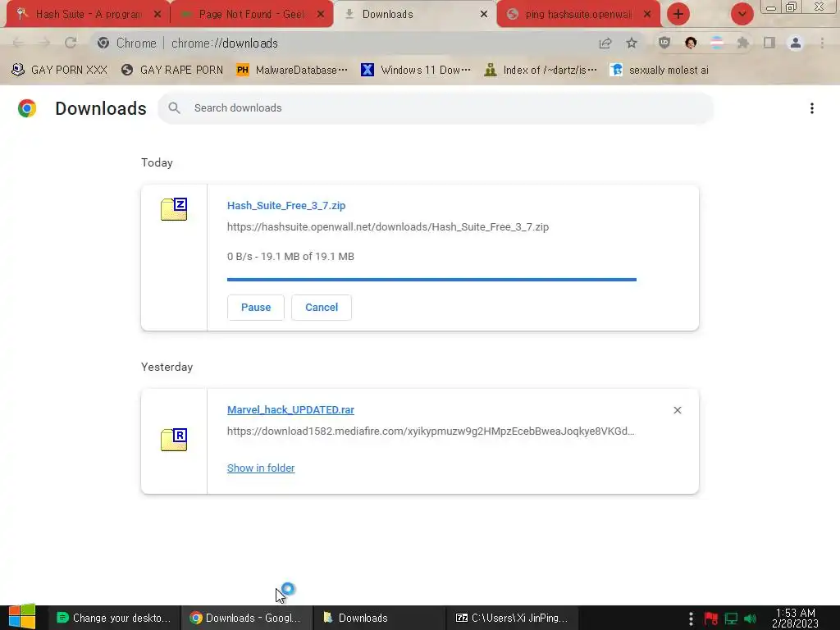Close the Hash Suite tab

[x=157, y=15]
